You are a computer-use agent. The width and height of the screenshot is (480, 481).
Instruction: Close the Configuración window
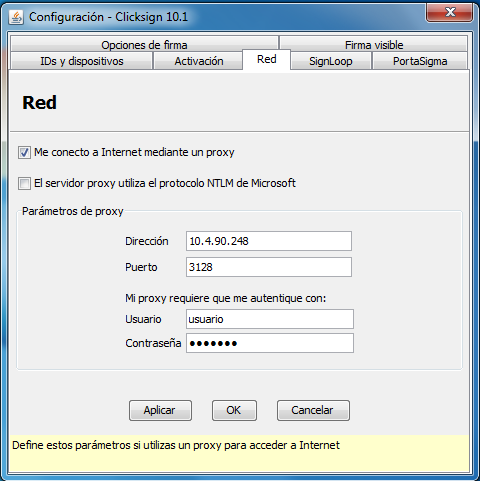tap(449, 13)
